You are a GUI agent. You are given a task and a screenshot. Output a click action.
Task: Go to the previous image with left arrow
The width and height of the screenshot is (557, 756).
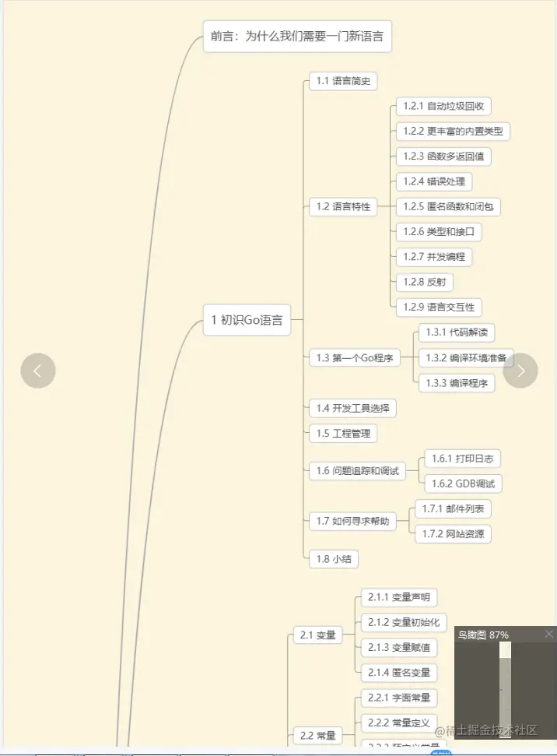pos(38,371)
